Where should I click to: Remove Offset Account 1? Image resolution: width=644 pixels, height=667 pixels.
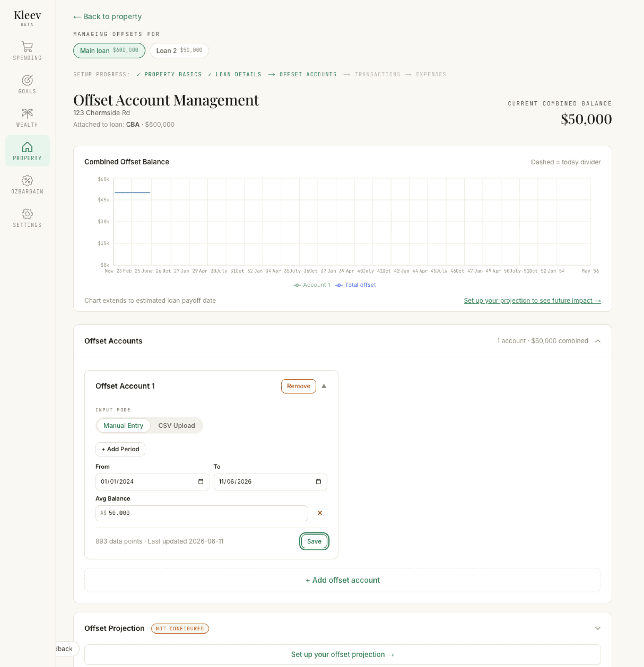tap(299, 386)
